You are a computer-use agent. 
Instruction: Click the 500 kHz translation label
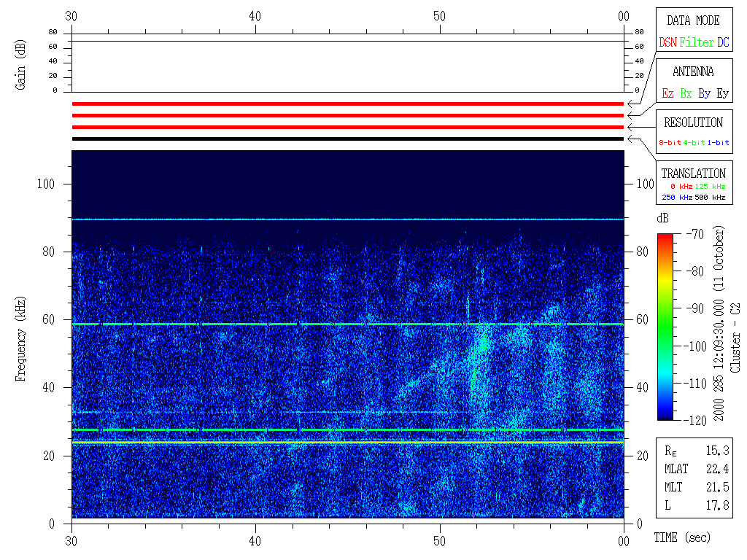pyautogui.click(x=710, y=198)
